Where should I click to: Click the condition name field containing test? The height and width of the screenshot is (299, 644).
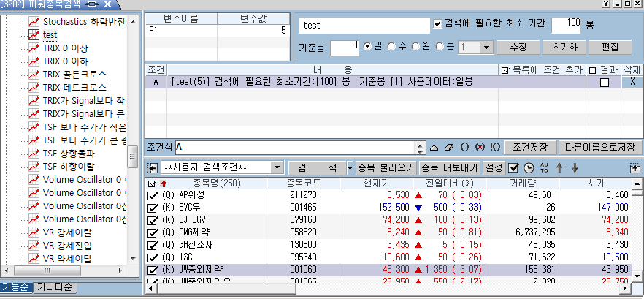pos(364,25)
